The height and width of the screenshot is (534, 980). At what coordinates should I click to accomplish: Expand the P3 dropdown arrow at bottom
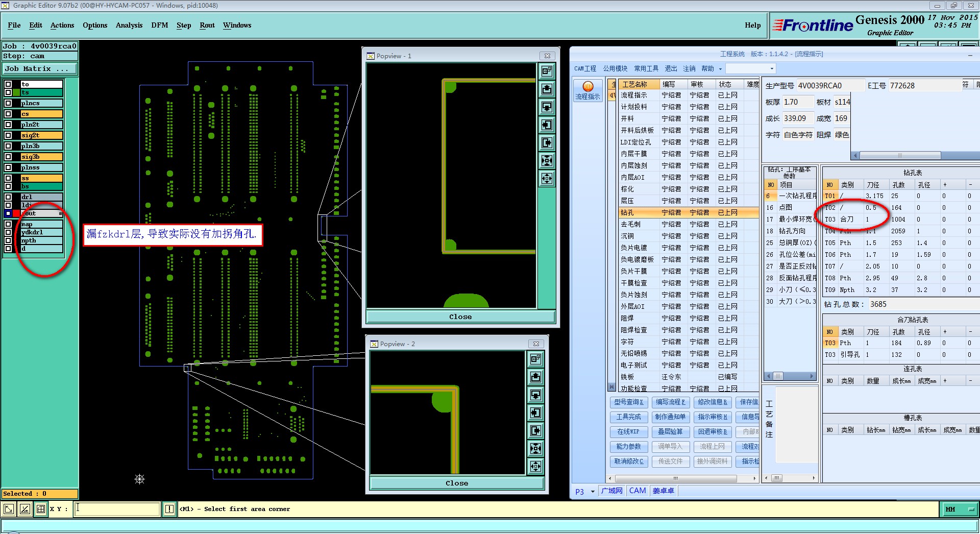click(593, 492)
